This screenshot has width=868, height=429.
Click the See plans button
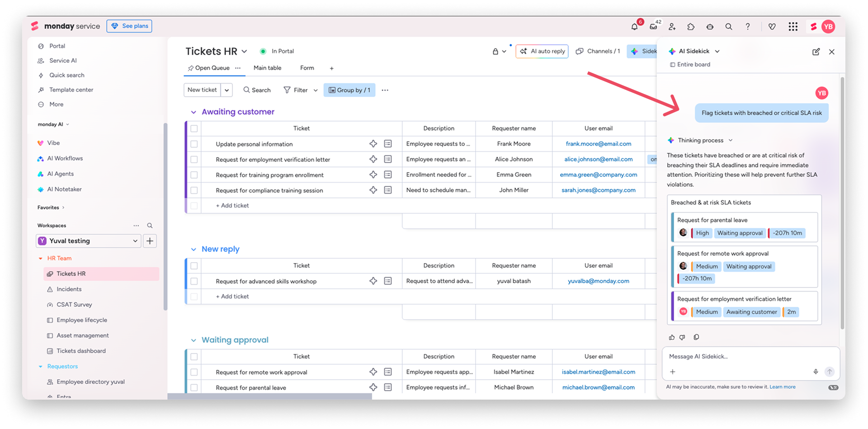(129, 26)
